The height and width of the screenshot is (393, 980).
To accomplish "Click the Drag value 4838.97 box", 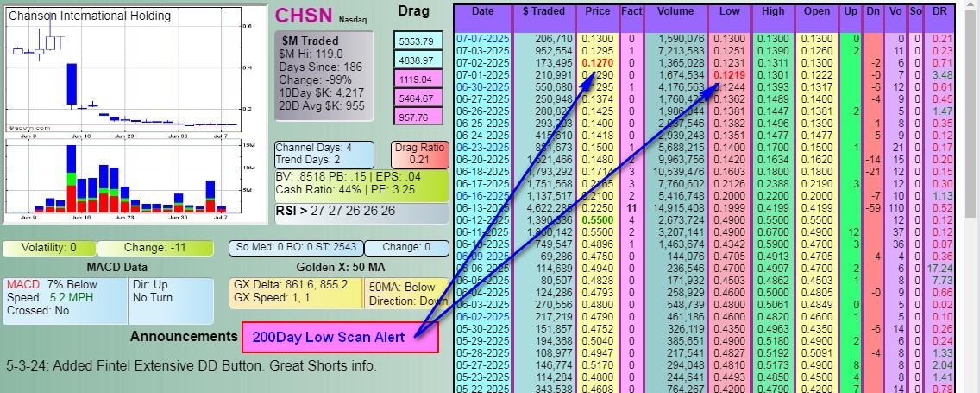I will pos(418,60).
